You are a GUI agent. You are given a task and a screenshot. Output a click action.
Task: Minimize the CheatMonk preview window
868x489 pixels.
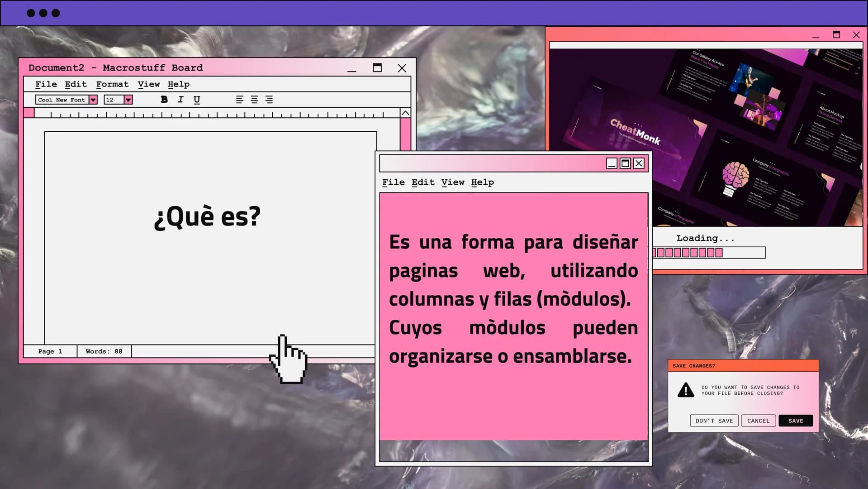tap(816, 36)
